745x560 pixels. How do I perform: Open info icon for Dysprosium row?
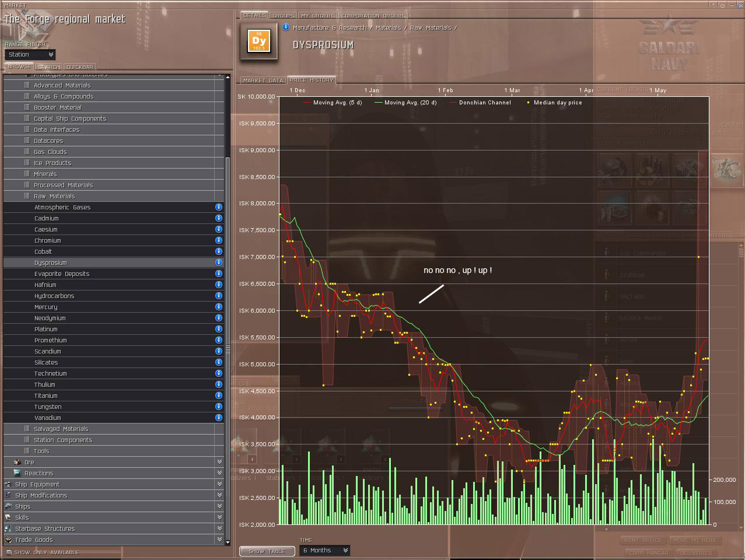click(x=219, y=262)
